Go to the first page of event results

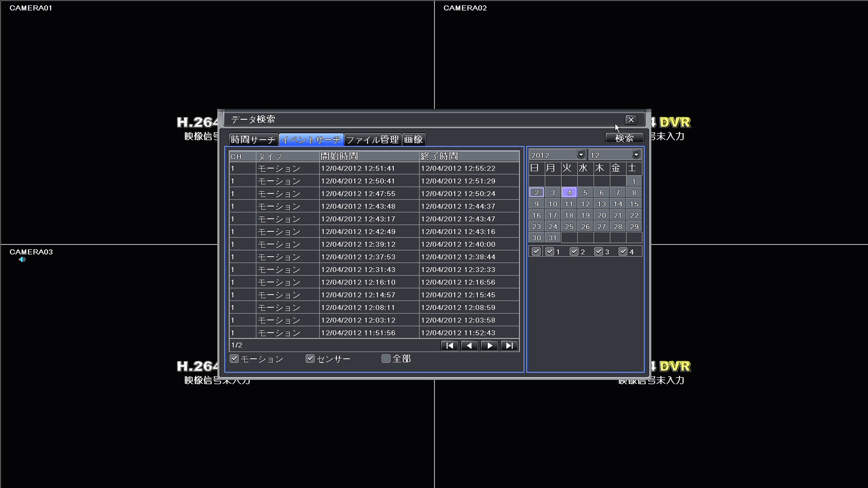449,346
